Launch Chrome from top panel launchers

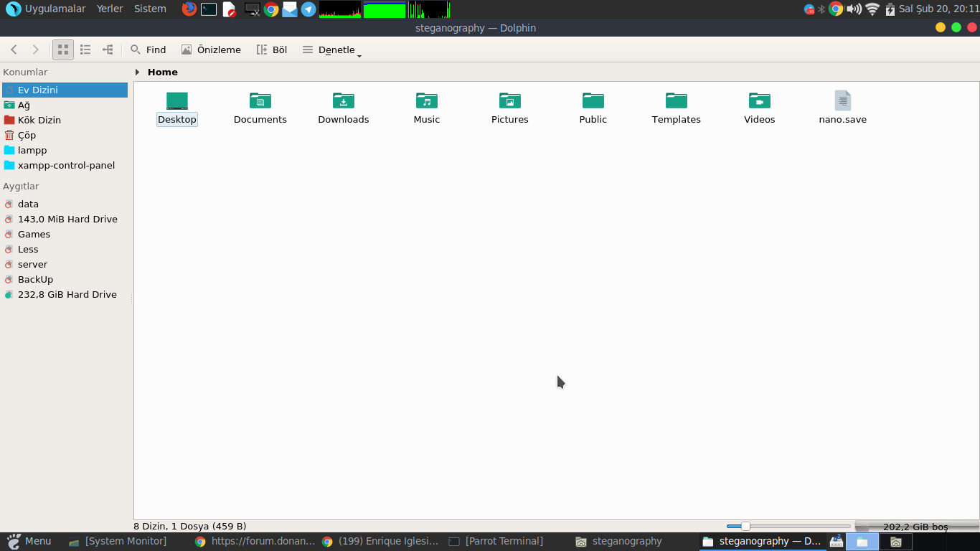(x=271, y=9)
